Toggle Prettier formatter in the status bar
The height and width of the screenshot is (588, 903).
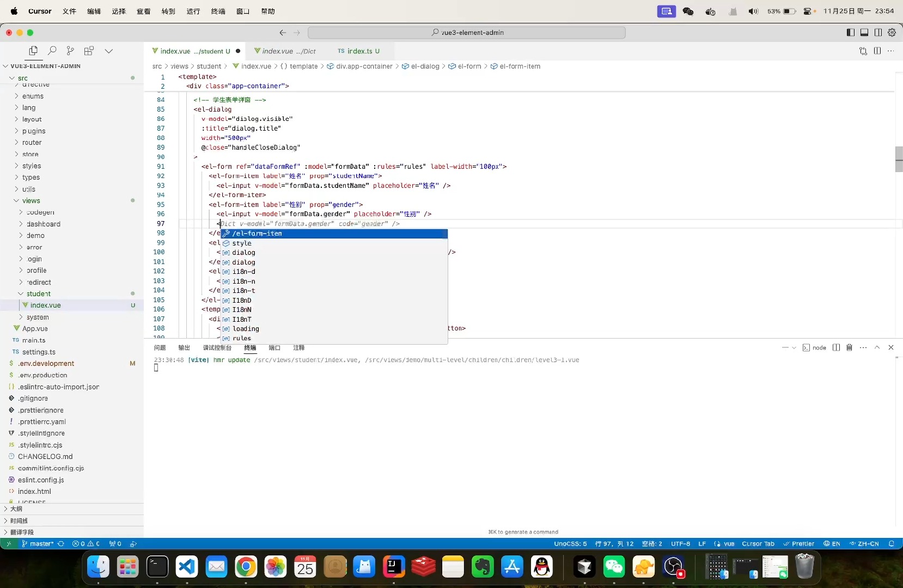click(800, 544)
